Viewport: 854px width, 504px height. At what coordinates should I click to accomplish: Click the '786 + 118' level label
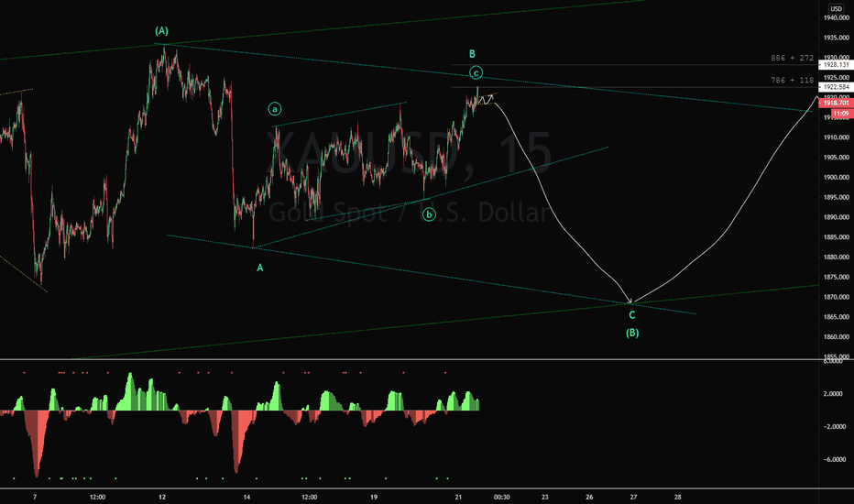(792, 80)
